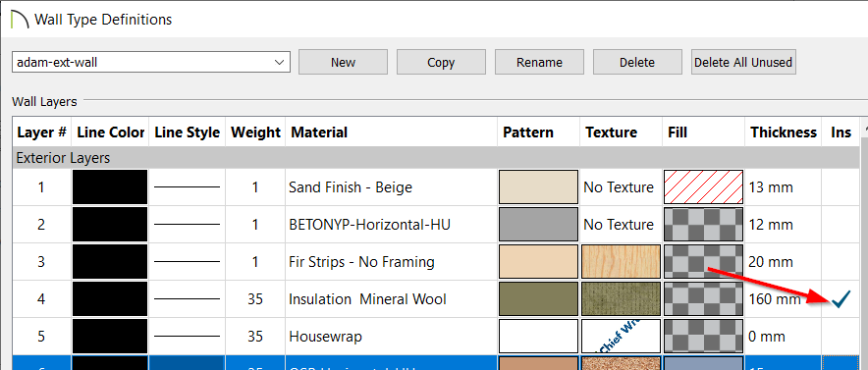The width and height of the screenshot is (868, 370).
Task: Click the Chief Architect dialog title icon
Action: (x=20, y=19)
